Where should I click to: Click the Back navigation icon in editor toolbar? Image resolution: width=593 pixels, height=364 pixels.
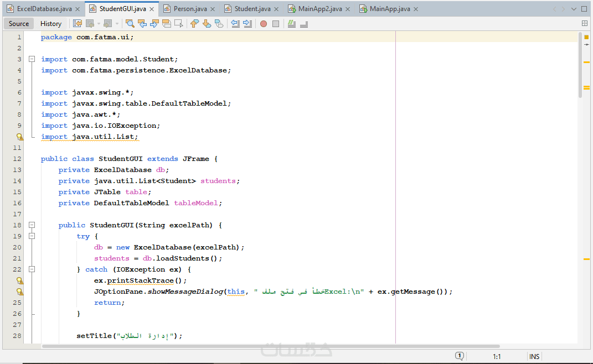coord(90,24)
